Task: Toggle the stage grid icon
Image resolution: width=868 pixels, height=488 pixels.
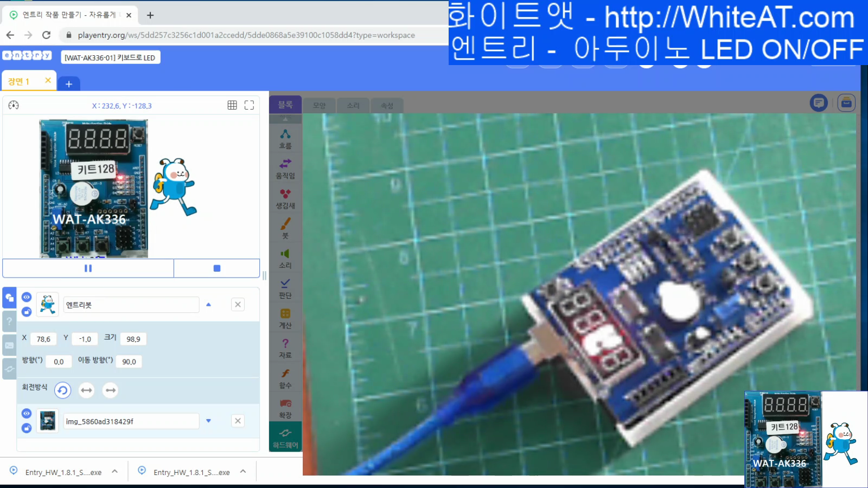Action: [232, 105]
